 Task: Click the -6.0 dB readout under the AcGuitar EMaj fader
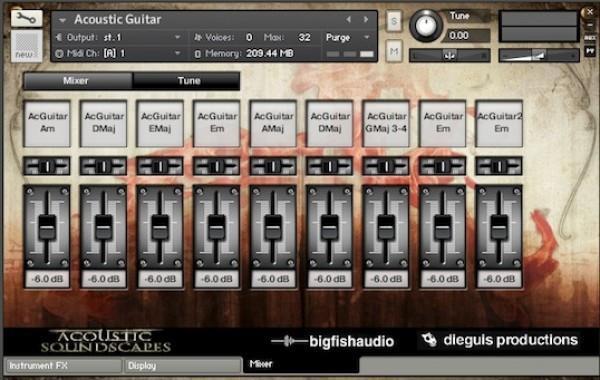point(160,279)
